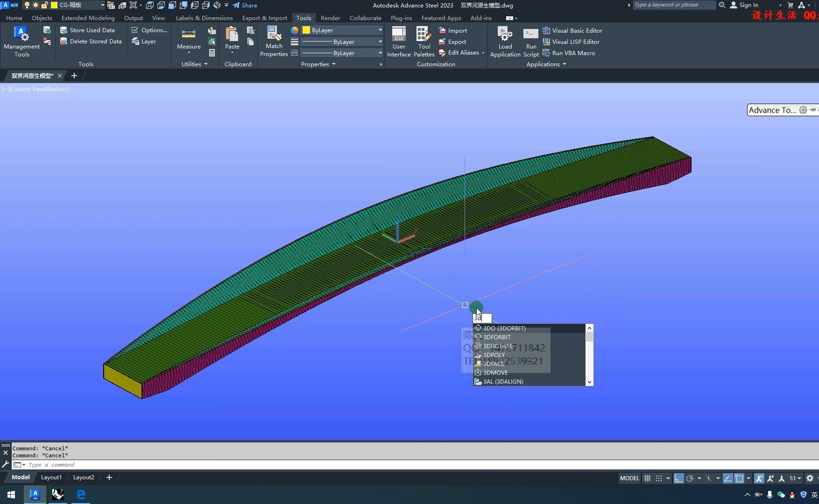Toggle polar tracking in status bar
This screenshot has width=819, height=504.
[690, 478]
